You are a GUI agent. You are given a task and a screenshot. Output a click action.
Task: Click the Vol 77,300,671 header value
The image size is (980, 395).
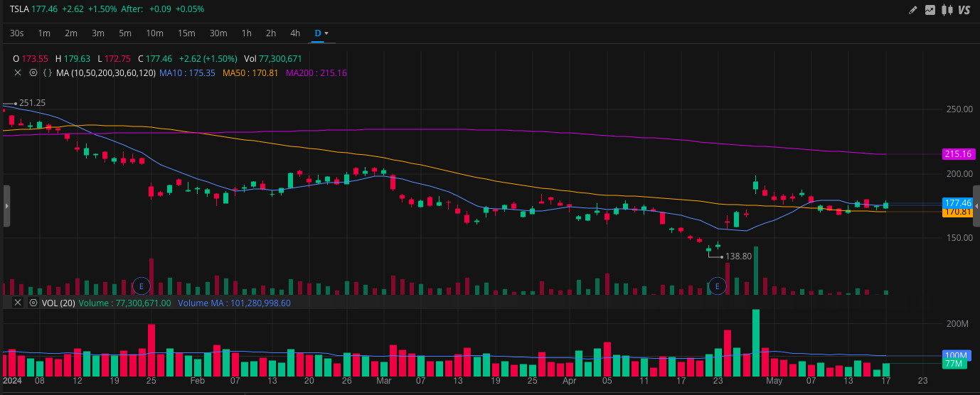click(273, 58)
